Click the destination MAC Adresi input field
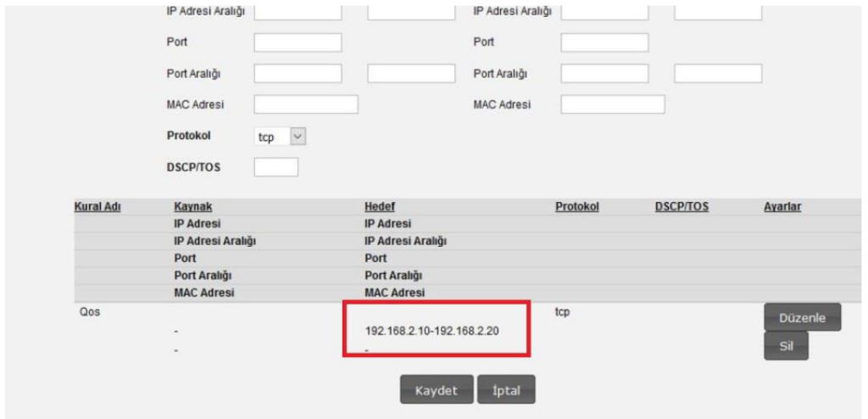Viewport: 868px width, 419px height. pyautogui.click(x=613, y=104)
